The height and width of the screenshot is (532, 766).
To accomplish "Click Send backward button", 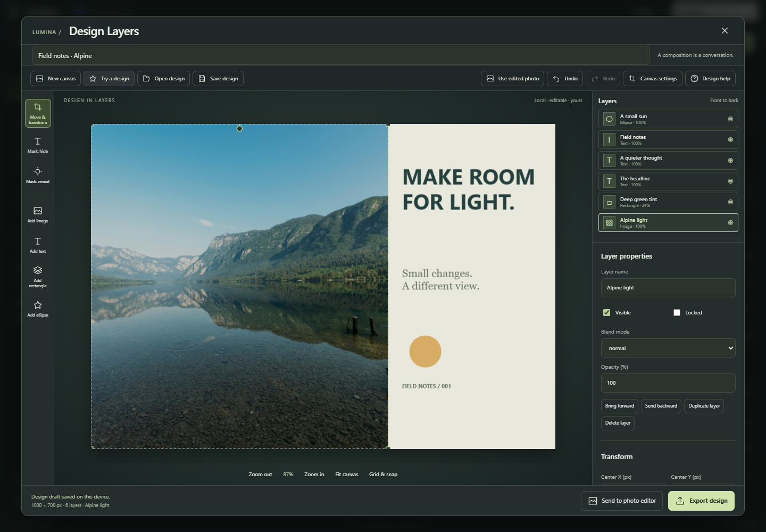I will tap(661, 406).
